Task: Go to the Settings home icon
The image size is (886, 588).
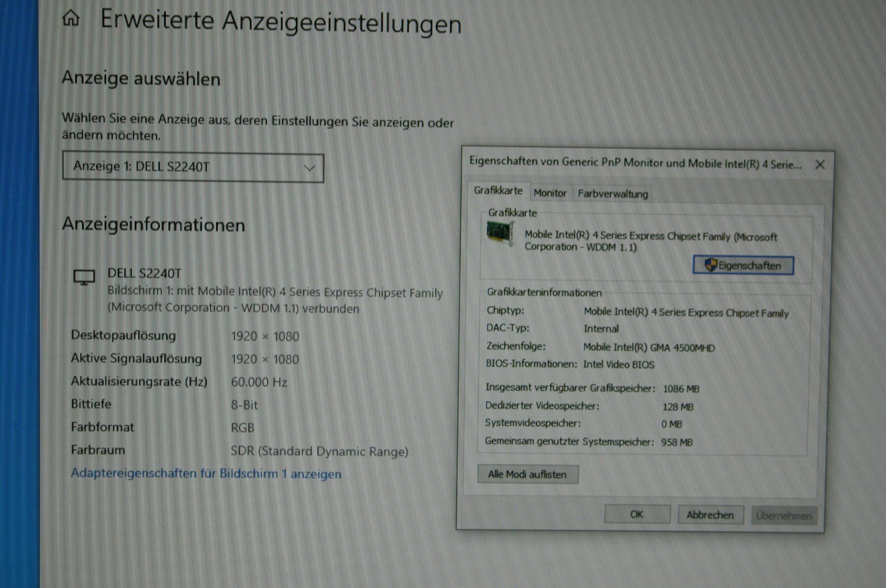Action: (x=71, y=19)
